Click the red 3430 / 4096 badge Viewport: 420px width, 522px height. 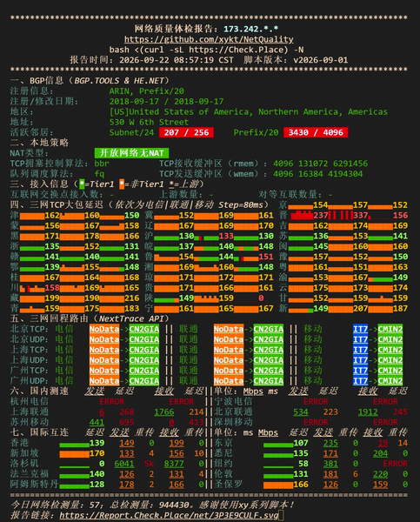[x=316, y=132]
